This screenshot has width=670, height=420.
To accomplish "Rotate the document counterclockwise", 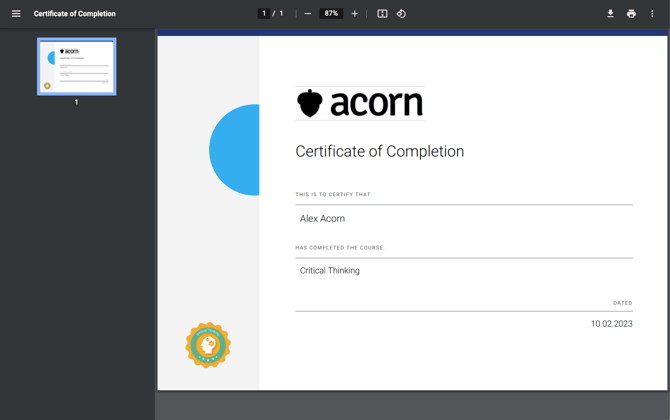I will click(x=401, y=14).
